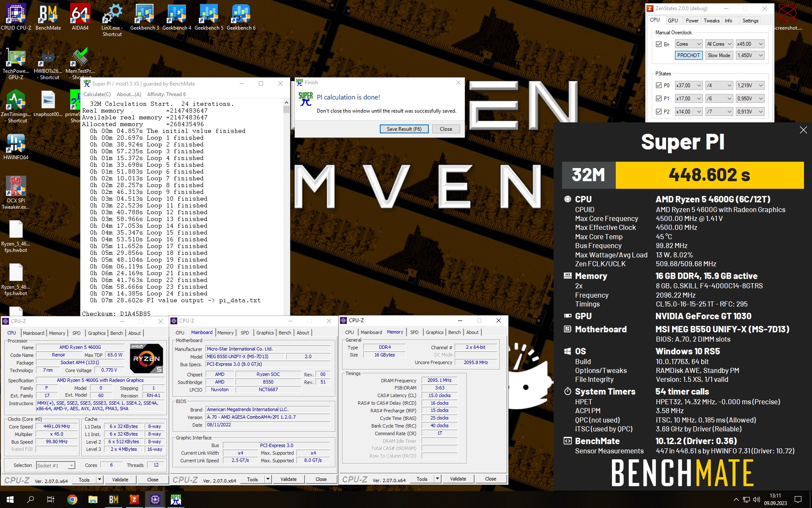
Task: Open P1 /6 divider dropdown
Action: click(x=719, y=99)
